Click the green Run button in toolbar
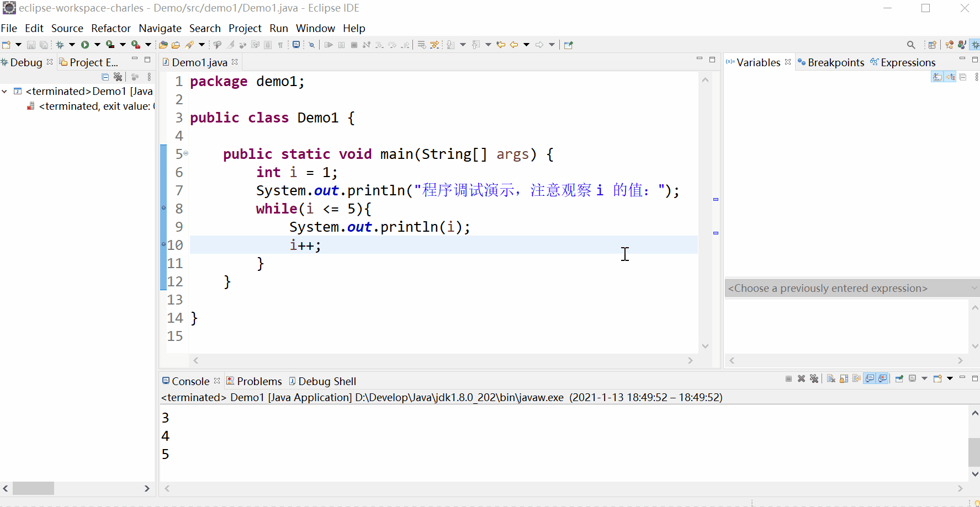The image size is (980, 507). coord(85,45)
